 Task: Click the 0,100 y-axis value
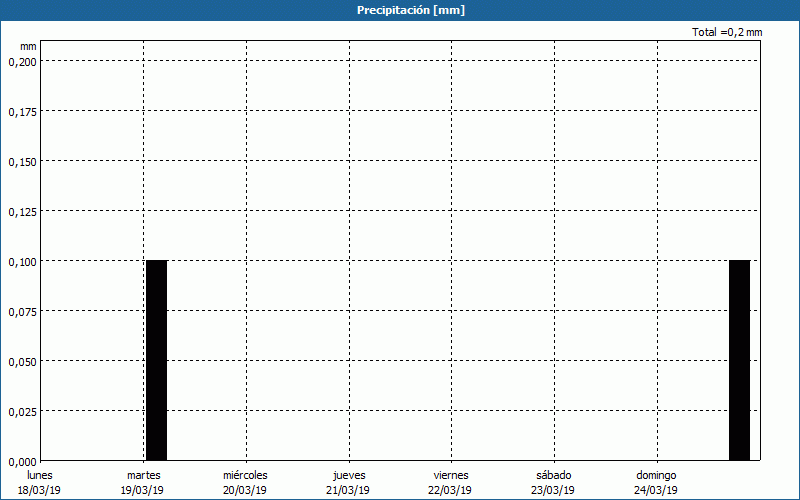click(x=23, y=262)
